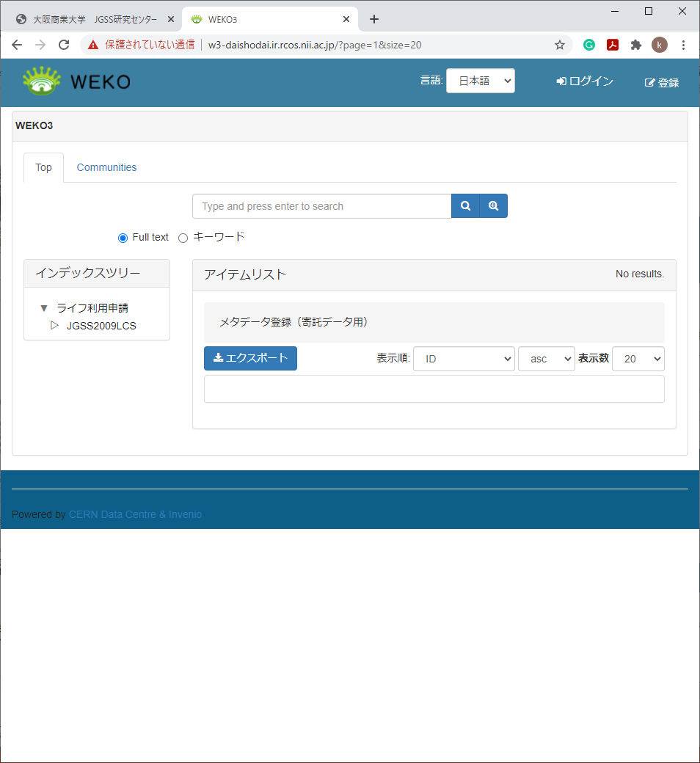Click the search text input field
The height and width of the screenshot is (763, 700).
click(x=321, y=206)
